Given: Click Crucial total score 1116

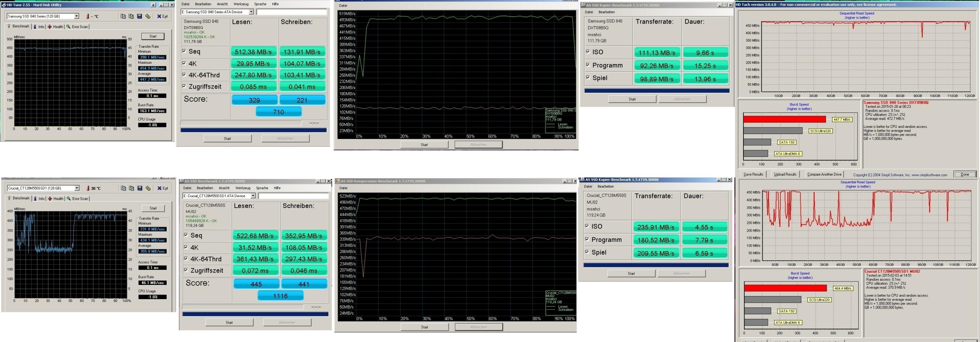Looking at the screenshot, I should coord(280,296).
